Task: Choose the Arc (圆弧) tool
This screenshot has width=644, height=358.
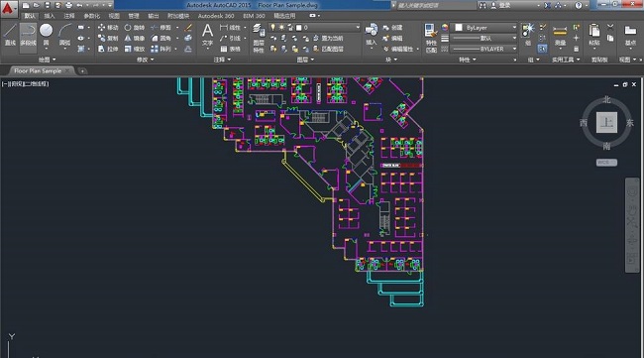Action: pos(64,35)
